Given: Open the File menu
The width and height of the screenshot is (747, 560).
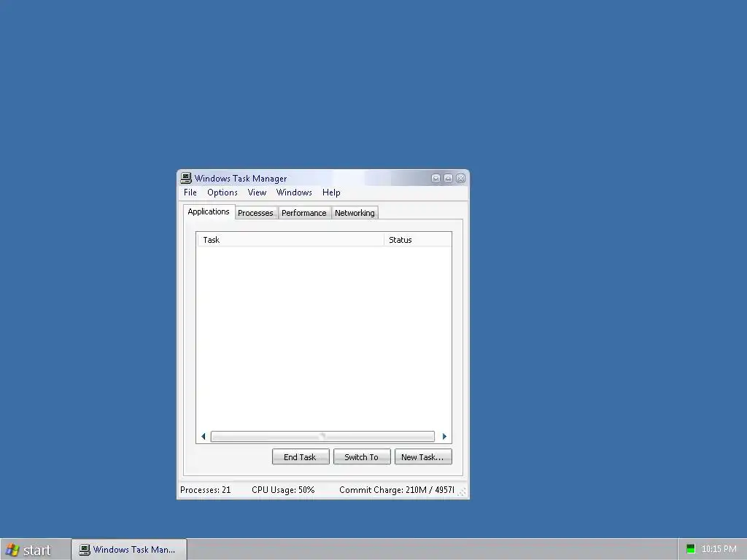Looking at the screenshot, I should pos(190,192).
